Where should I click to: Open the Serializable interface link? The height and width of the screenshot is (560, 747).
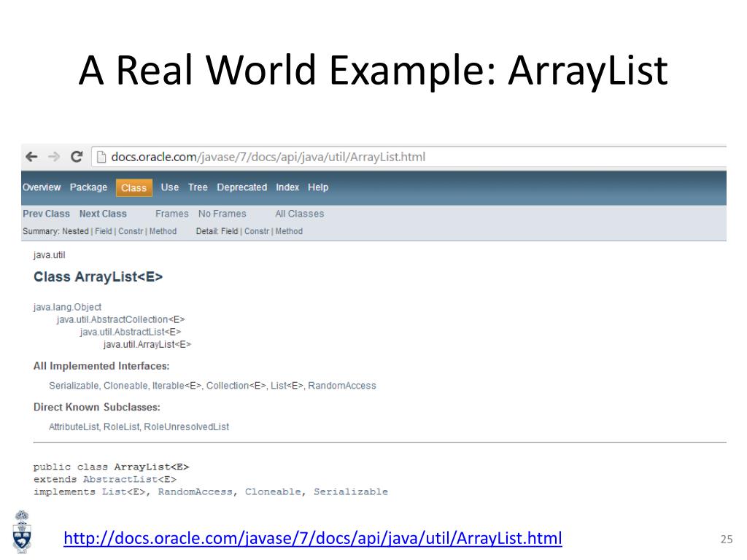pyautogui.click(x=74, y=386)
